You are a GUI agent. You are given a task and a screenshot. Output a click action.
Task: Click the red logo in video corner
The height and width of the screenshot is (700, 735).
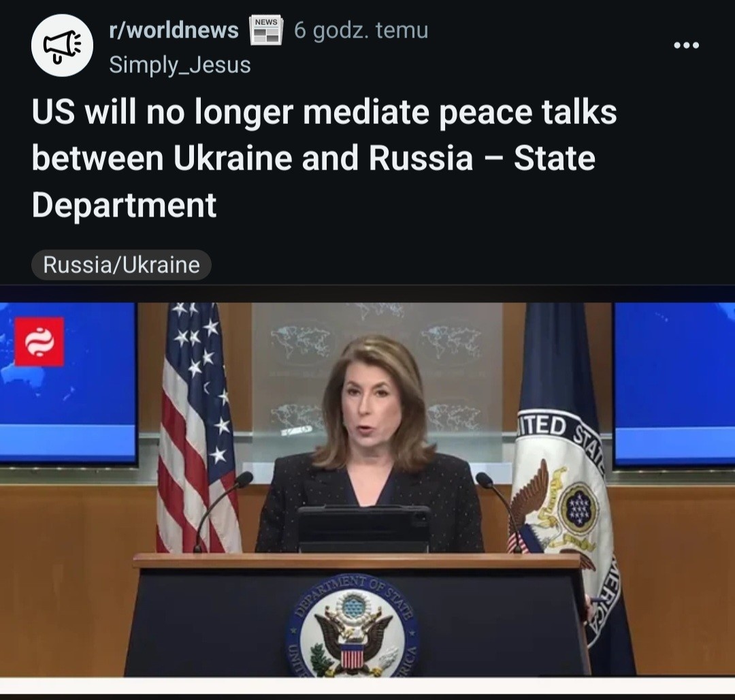[39, 341]
